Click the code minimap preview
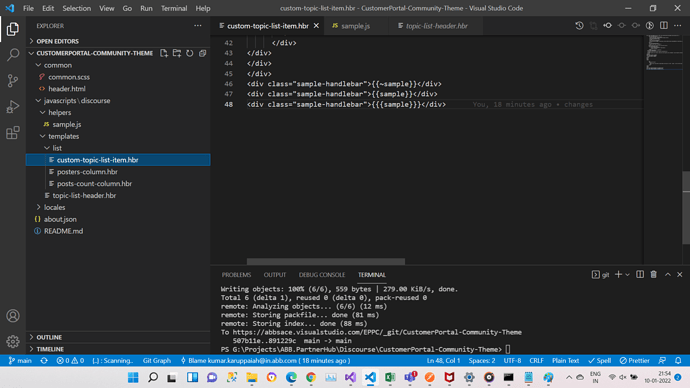The height and width of the screenshot is (388, 690). point(664,53)
